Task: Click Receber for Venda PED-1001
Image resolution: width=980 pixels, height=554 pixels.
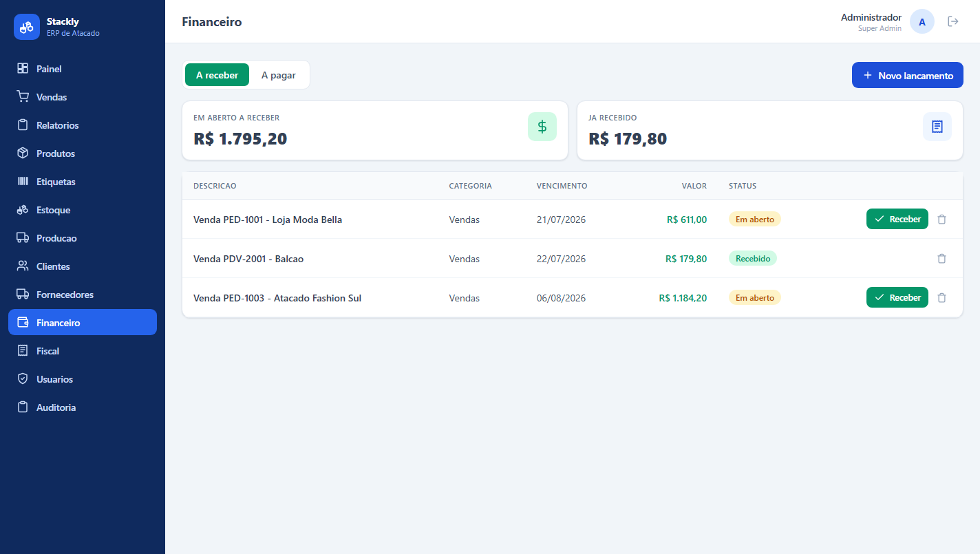Action: pos(897,219)
